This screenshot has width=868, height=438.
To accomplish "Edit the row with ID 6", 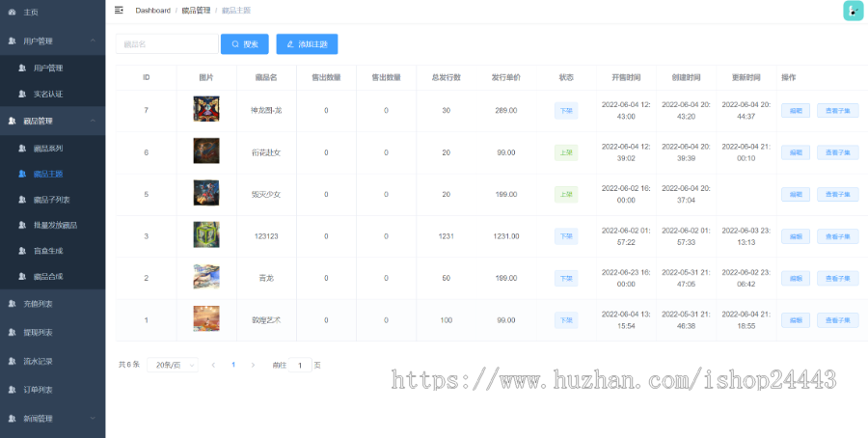I will pos(796,152).
